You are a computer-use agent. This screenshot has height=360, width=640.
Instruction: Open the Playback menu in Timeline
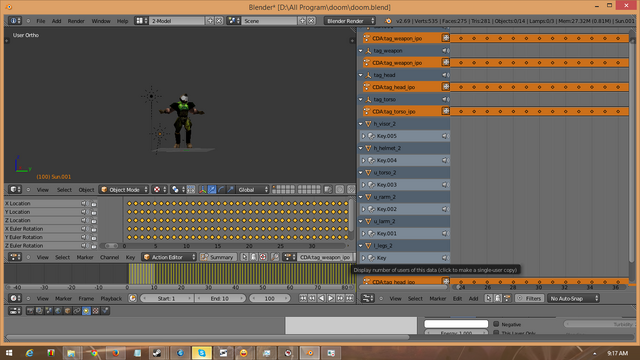111,299
